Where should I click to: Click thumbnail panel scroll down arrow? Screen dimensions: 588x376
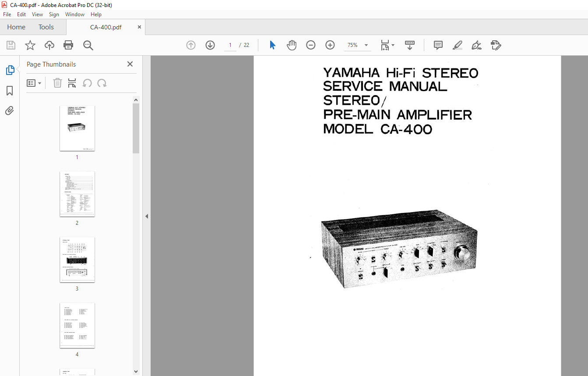tap(136, 372)
